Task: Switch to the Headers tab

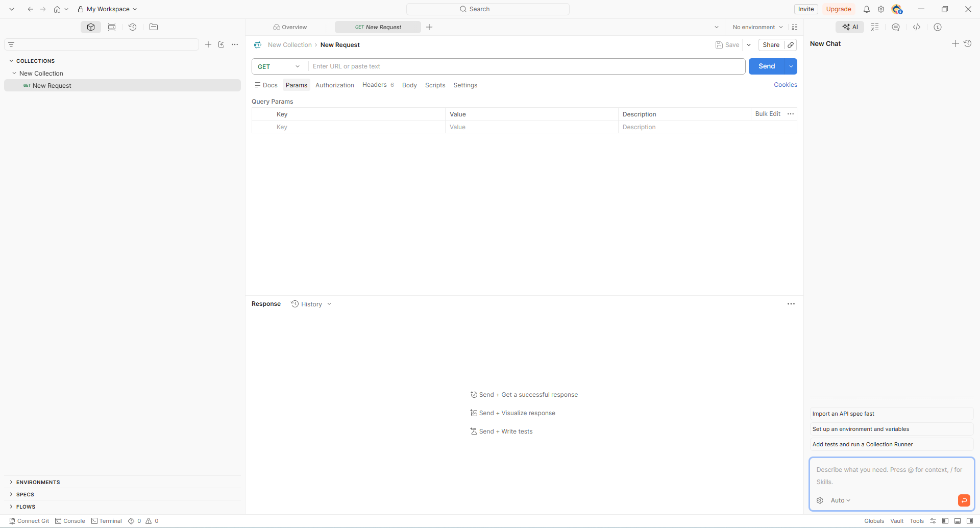Action: click(378, 85)
